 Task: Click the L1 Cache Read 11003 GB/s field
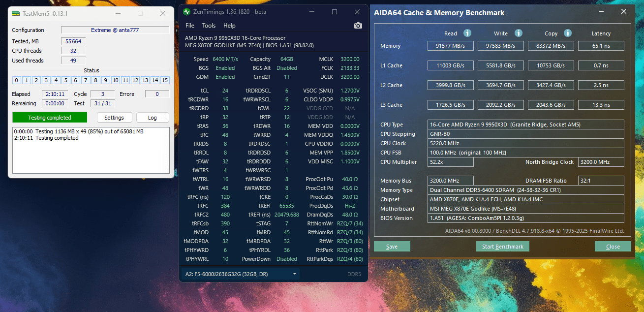click(x=450, y=65)
